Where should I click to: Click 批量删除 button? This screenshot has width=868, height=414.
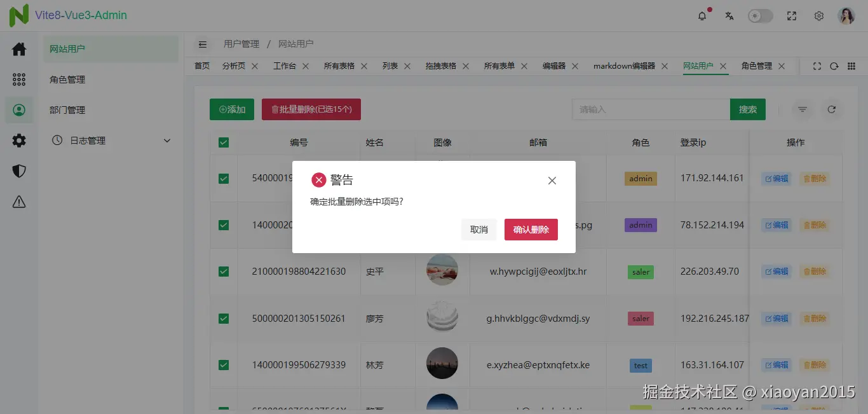coord(311,109)
